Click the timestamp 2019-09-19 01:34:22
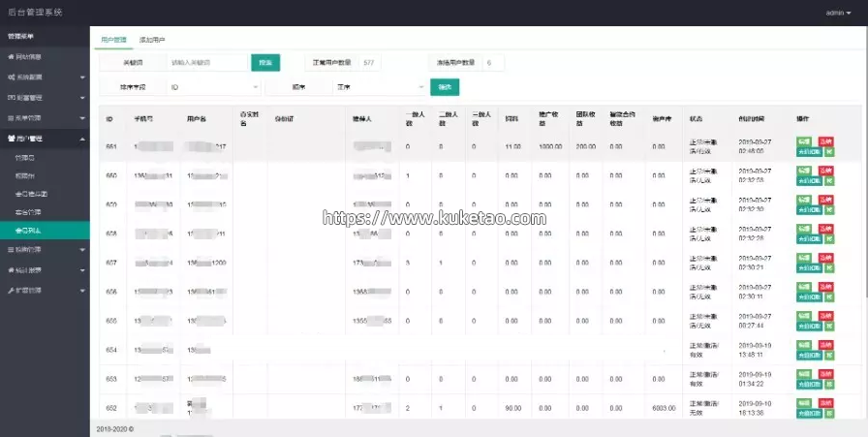This screenshot has width=868, height=437. tap(755, 380)
